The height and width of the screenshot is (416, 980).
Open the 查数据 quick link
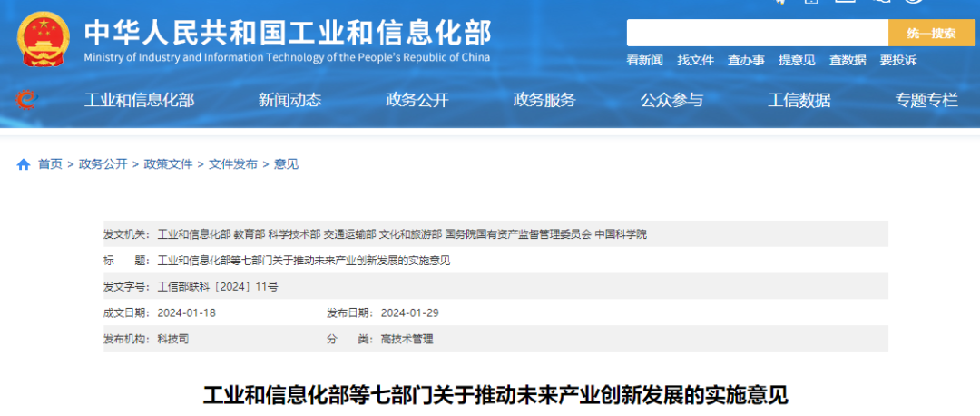(848, 61)
